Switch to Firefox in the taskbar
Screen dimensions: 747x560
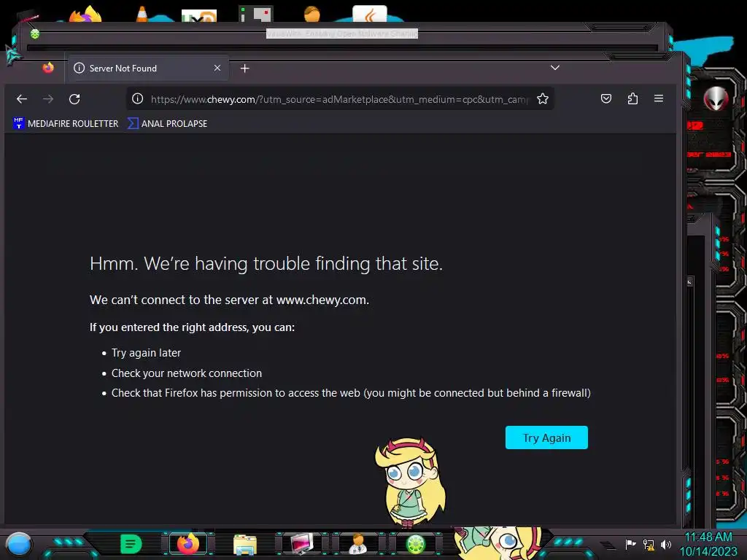click(x=188, y=544)
